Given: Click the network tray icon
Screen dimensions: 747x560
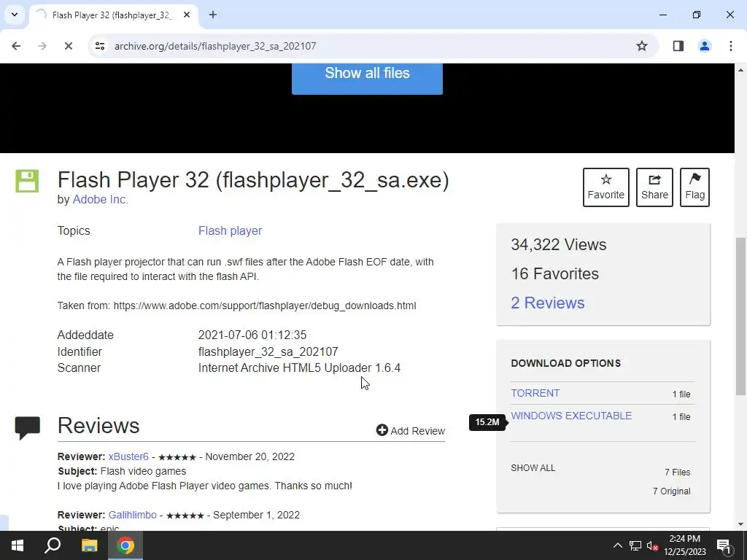Looking at the screenshot, I should pos(635,545).
